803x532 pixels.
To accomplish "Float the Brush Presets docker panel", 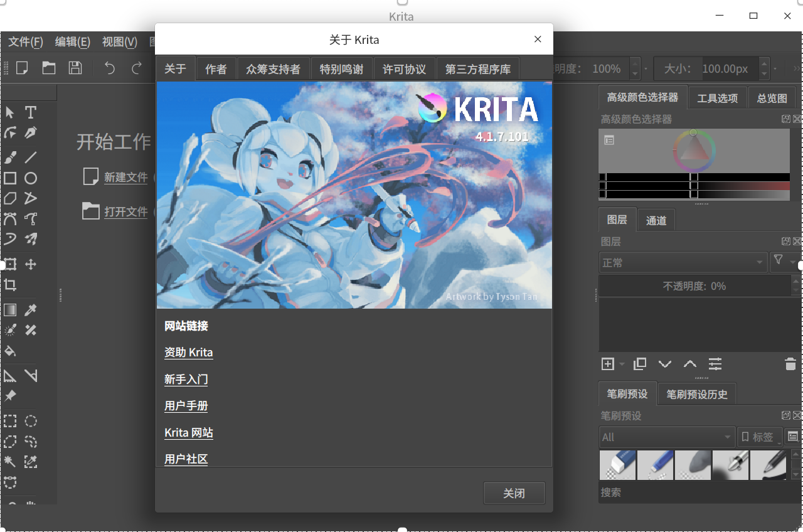I will (786, 415).
